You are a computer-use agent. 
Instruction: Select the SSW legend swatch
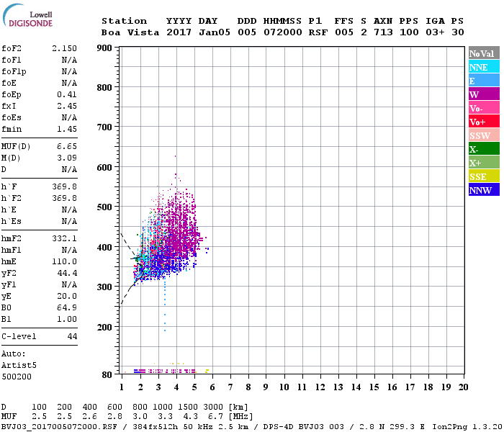[484, 135]
